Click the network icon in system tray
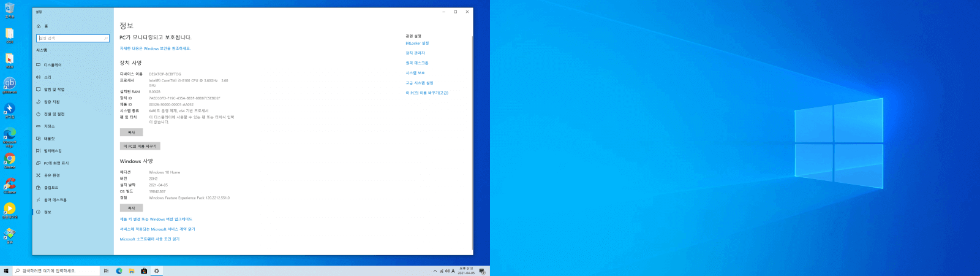Viewport: 980px width, 276px height. click(x=441, y=271)
